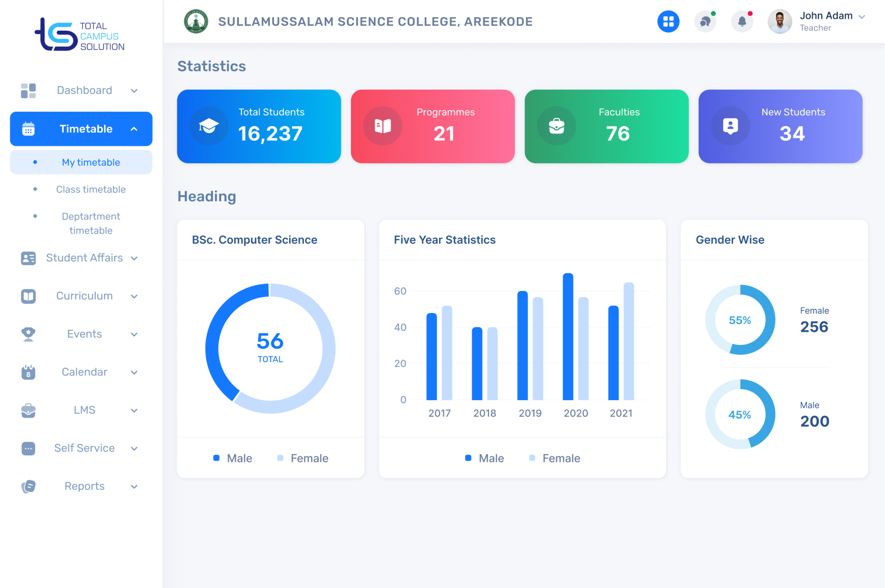Toggle Male legend in BSc. Computer Science chart

(x=233, y=458)
